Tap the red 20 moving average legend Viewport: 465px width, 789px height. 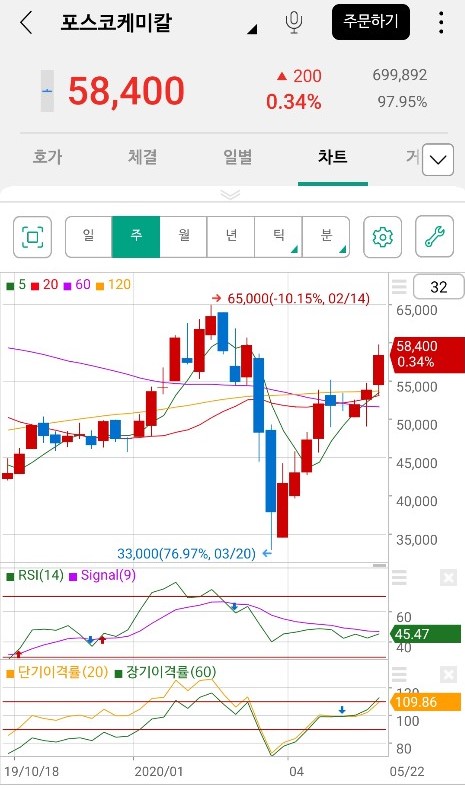[45, 285]
